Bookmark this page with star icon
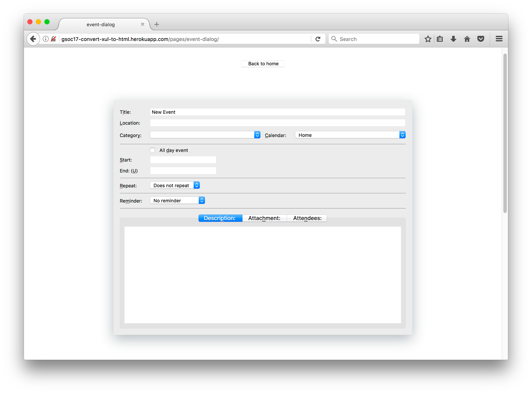 [x=428, y=39]
